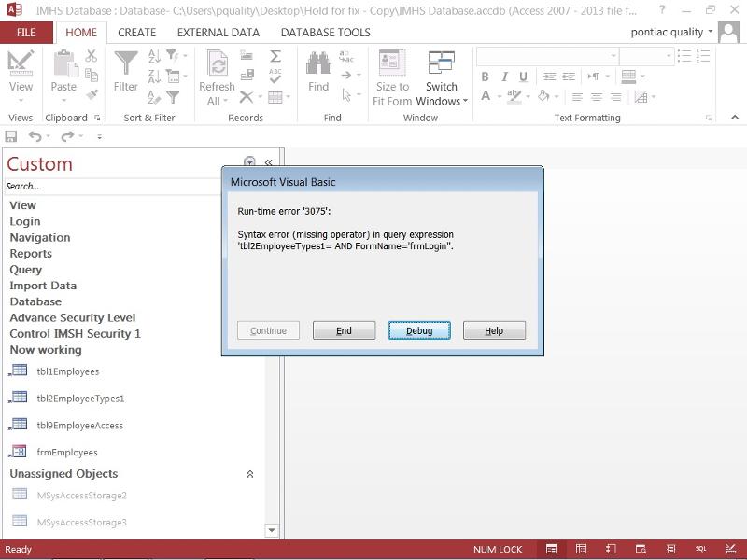747x560 pixels.
Task: Click the End button in dialog
Action: pyautogui.click(x=344, y=330)
